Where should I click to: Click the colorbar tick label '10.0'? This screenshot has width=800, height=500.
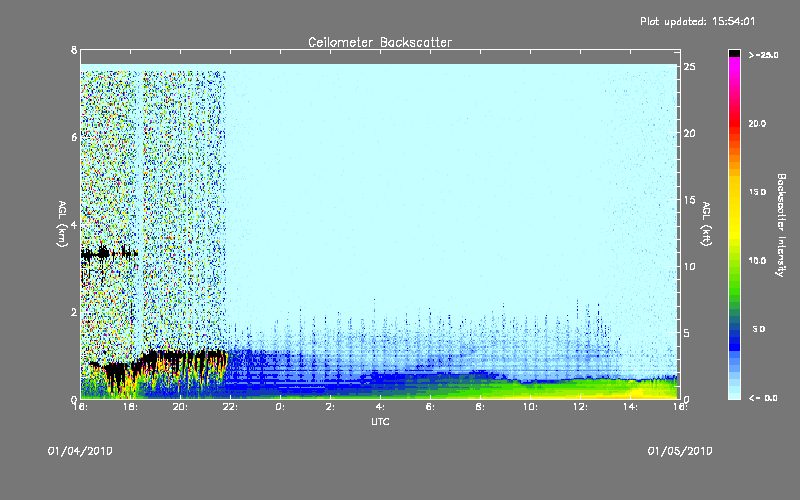point(757,261)
